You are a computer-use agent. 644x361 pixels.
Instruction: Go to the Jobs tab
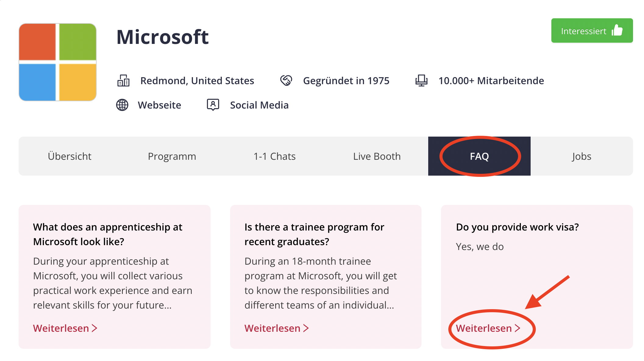(582, 156)
